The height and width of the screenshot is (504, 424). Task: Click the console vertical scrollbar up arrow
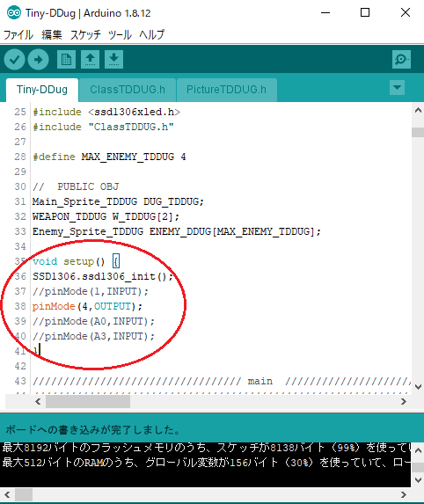(x=418, y=450)
